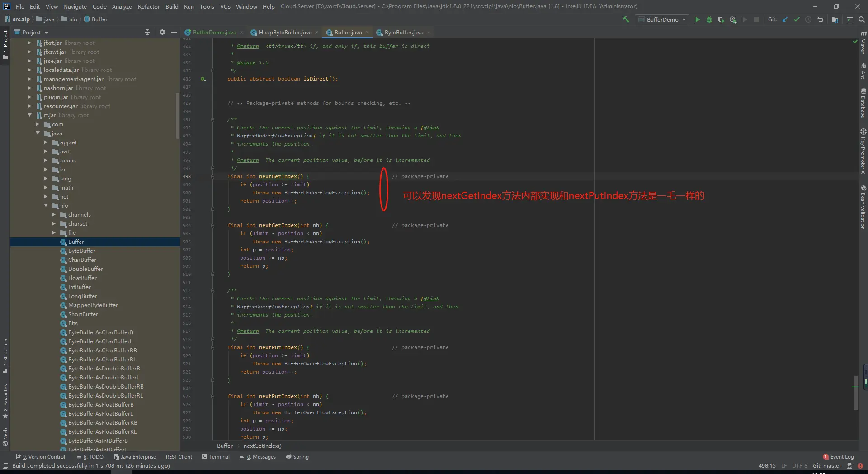Click the implemented-method gutter icon at isDirect
The height and width of the screenshot is (474, 868).
click(203, 79)
